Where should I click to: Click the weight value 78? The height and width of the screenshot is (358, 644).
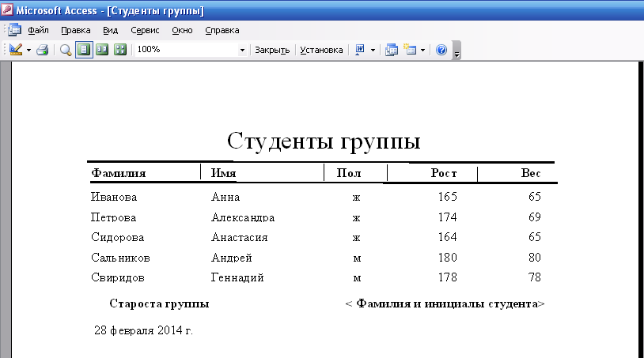[535, 277]
